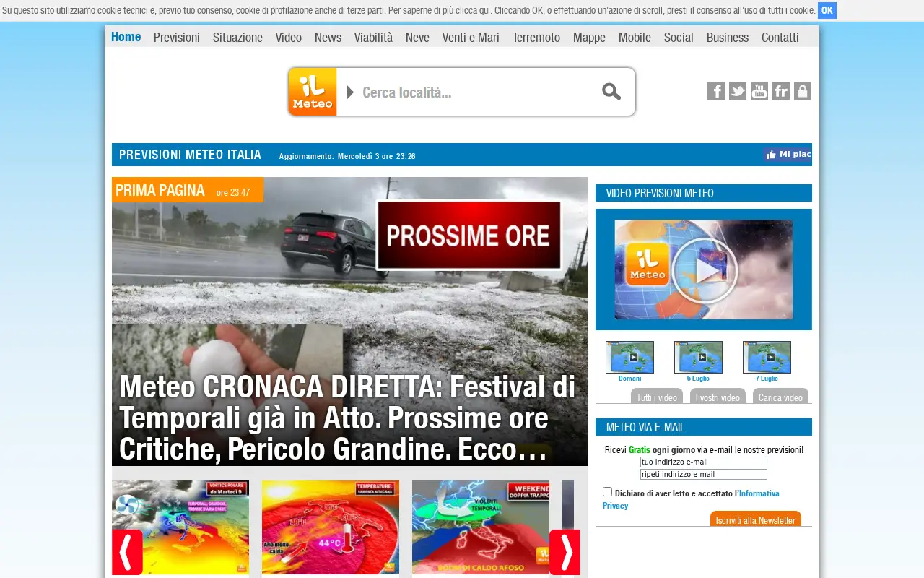Open the Venti e Mari menu
This screenshot has width=924, height=578.
click(x=471, y=38)
